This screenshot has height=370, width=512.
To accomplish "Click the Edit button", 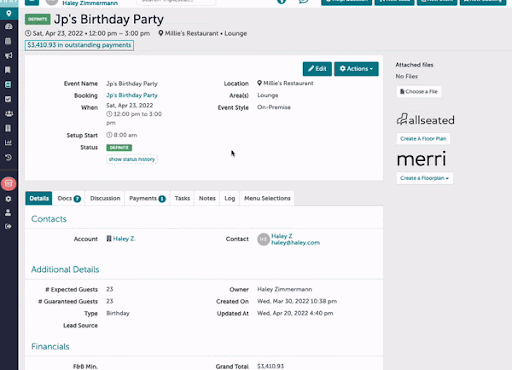I will 317,69.
